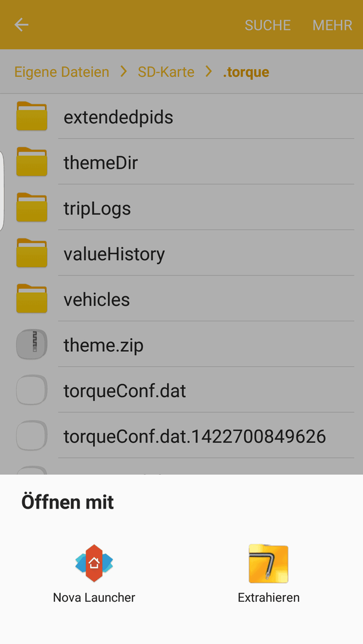Tap the Nova Launcher label
This screenshot has width=363, height=644.
coord(94,597)
